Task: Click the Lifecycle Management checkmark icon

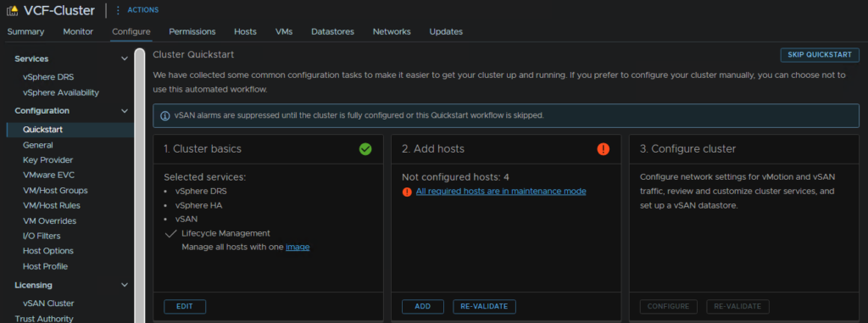Action: tap(170, 234)
